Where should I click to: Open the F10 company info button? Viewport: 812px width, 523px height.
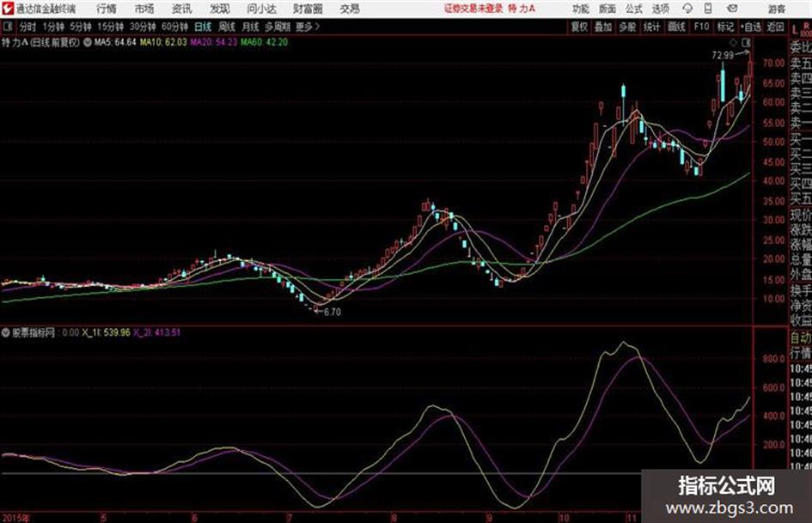[x=701, y=27]
